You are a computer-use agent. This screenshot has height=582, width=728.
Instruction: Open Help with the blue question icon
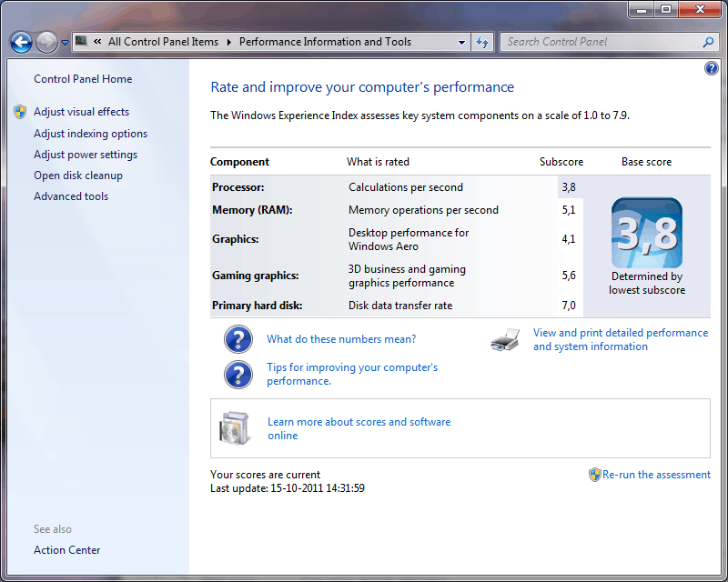pyautogui.click(x=711, y=69)
